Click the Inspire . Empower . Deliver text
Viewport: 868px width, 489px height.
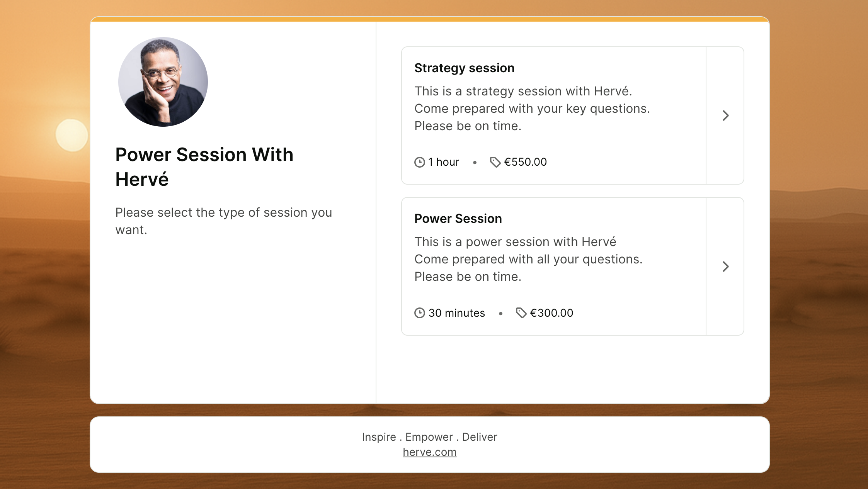click(x=429, y=437)
